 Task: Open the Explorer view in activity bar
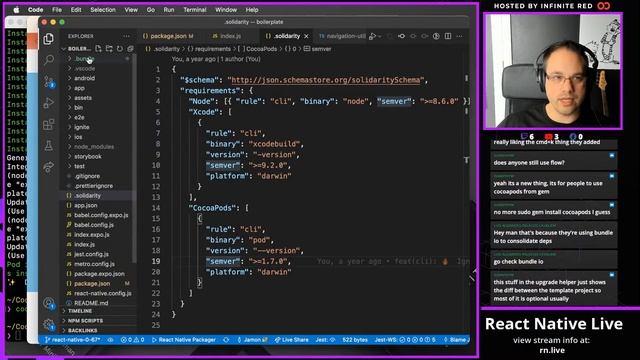pyautogui.click(x=49, y=39)
